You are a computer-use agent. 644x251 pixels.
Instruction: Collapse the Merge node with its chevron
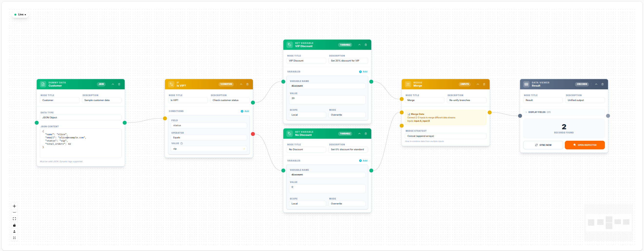478,84
